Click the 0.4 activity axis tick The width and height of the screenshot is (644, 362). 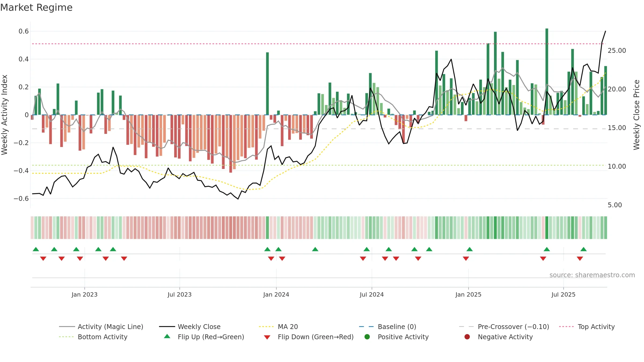pyautogui.click(x=24, y=59)
